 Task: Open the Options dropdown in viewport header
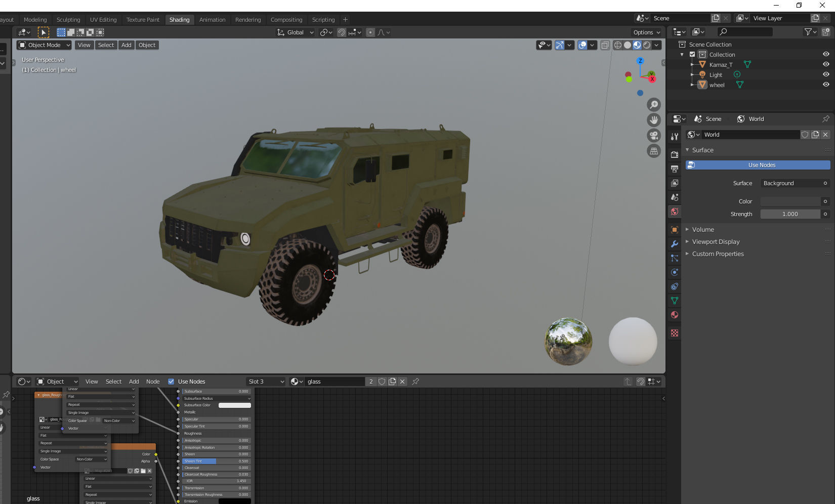coord(647,32)
